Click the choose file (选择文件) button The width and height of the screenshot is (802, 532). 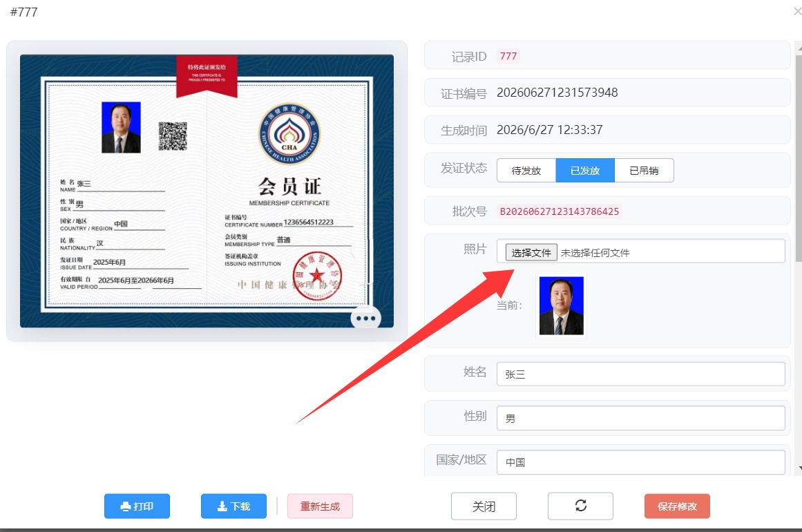pos(531,252)
